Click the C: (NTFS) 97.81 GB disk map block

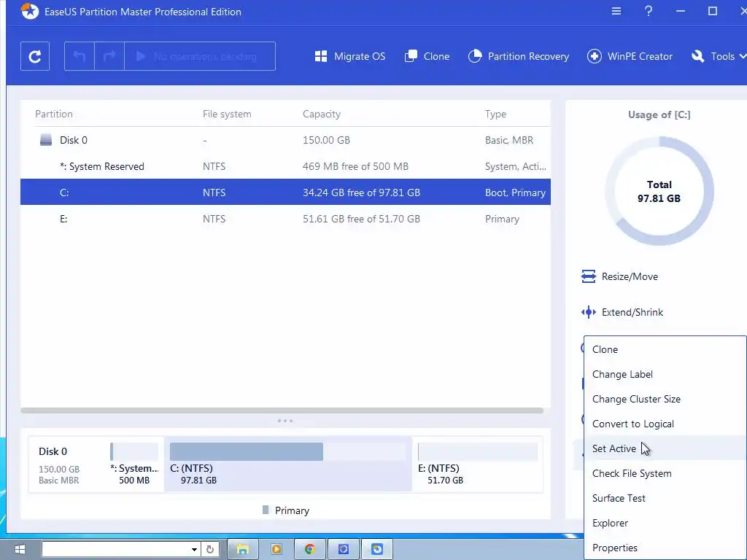pyautogui.click(x=287, y=464)
